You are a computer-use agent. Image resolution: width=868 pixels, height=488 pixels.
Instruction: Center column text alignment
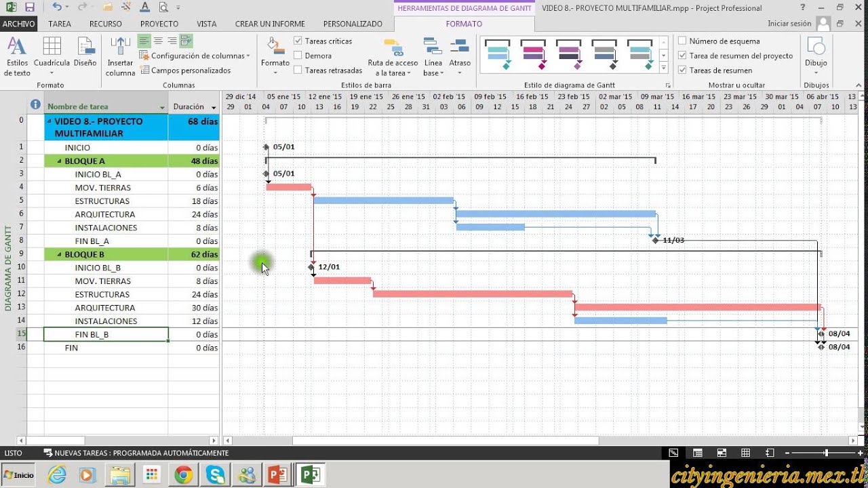point(158,41)
